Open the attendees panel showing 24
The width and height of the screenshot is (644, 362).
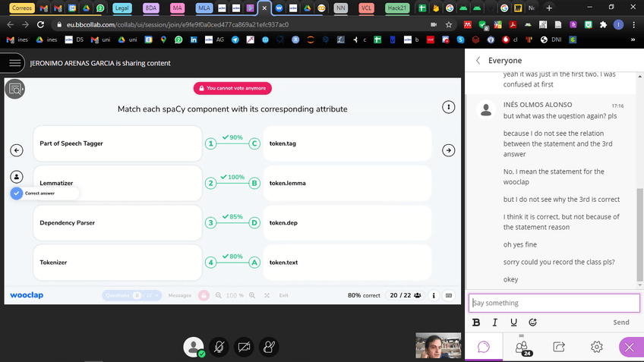click(522, 347)
